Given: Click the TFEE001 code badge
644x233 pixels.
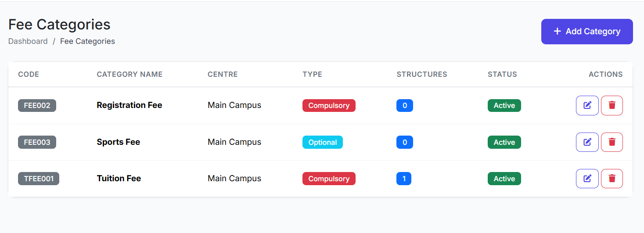Looking at the screenshot, I should pos(39,179).
